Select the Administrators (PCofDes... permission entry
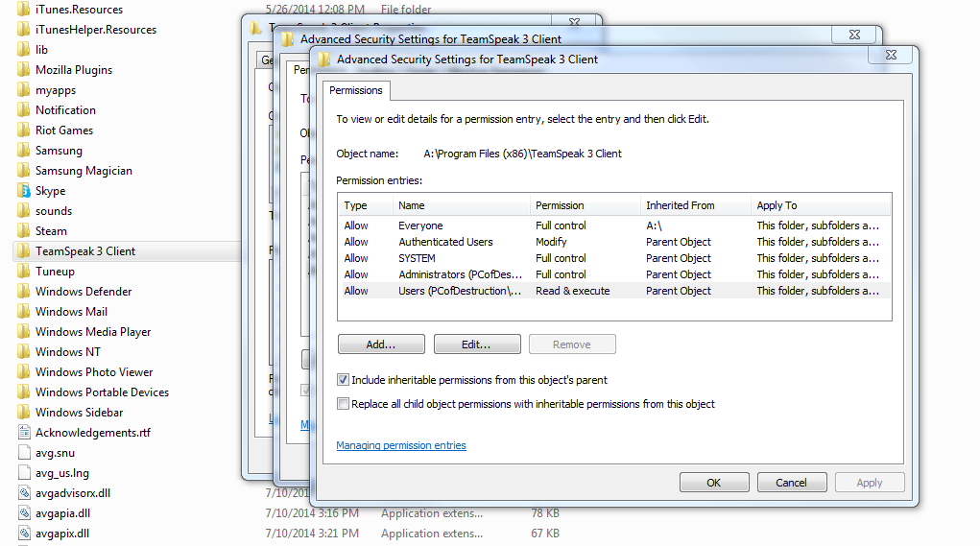Image resolution: width=980 pixels, height=546 pixels. [614, 274]
